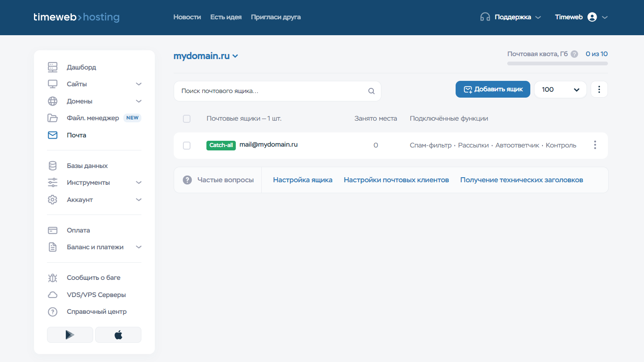Check the select-all mailboxes checkbox
Image resolution: width=644 pixels, height=362 pixels.
(187, 119)
